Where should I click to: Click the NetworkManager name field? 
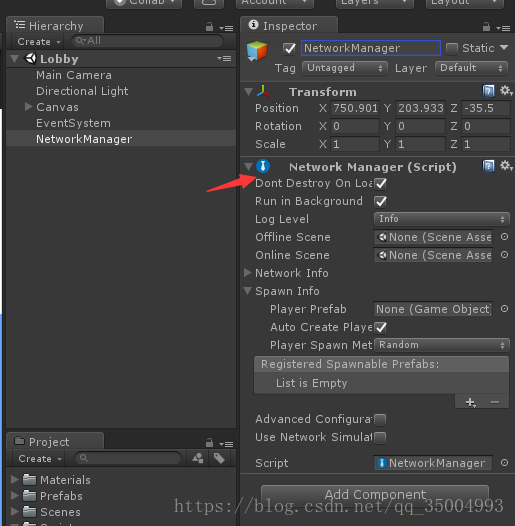(371, 48)
